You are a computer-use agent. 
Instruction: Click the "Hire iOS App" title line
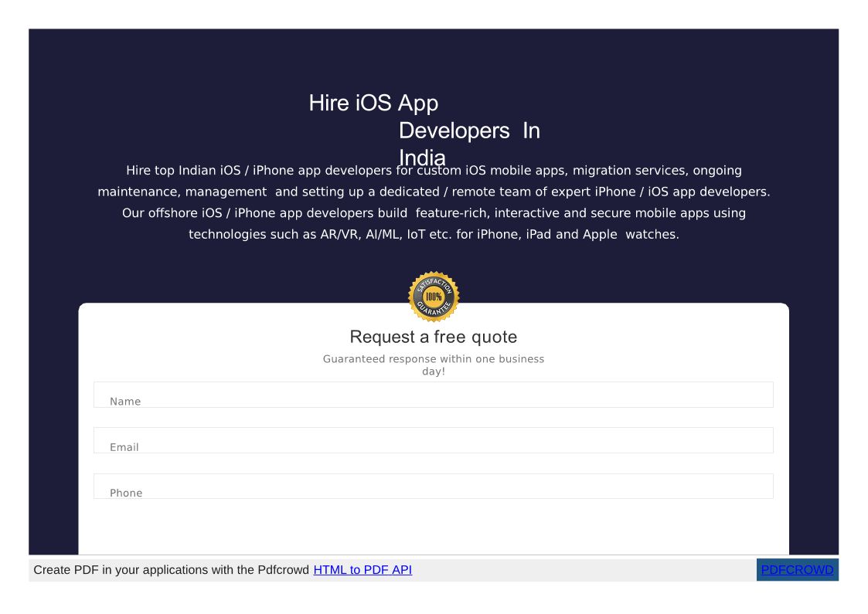[373, 103]
